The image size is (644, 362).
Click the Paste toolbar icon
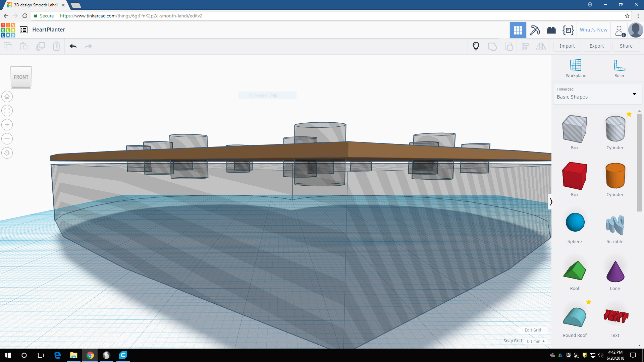pyautogui.click(x=23, y=46)
